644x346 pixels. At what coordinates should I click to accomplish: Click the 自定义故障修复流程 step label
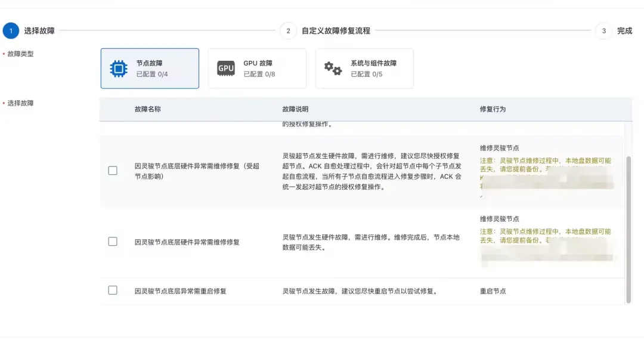point(336,31)
